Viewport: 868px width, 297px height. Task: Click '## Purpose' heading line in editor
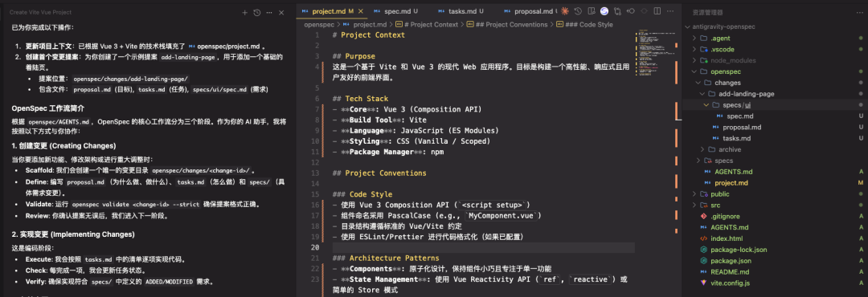tap(354, 56)
